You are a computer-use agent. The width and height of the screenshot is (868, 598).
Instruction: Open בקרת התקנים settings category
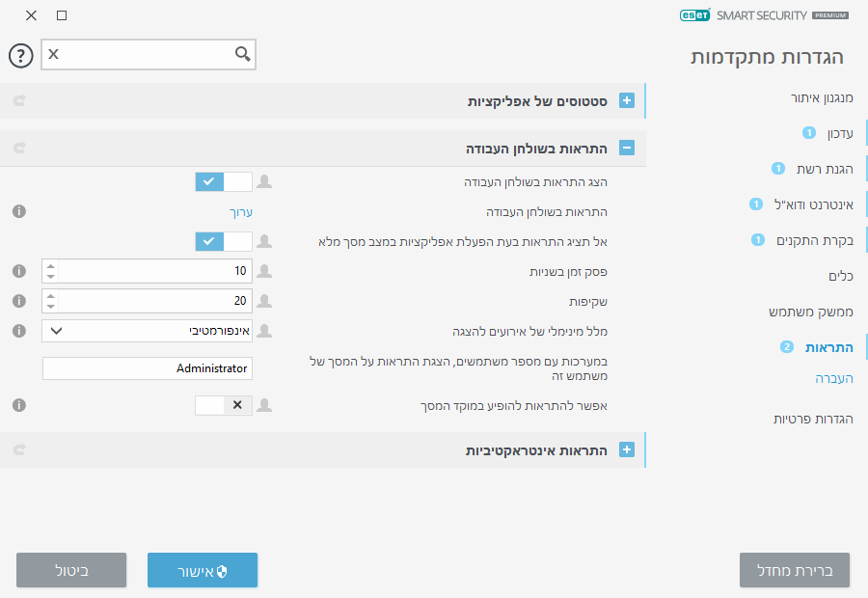814,240
